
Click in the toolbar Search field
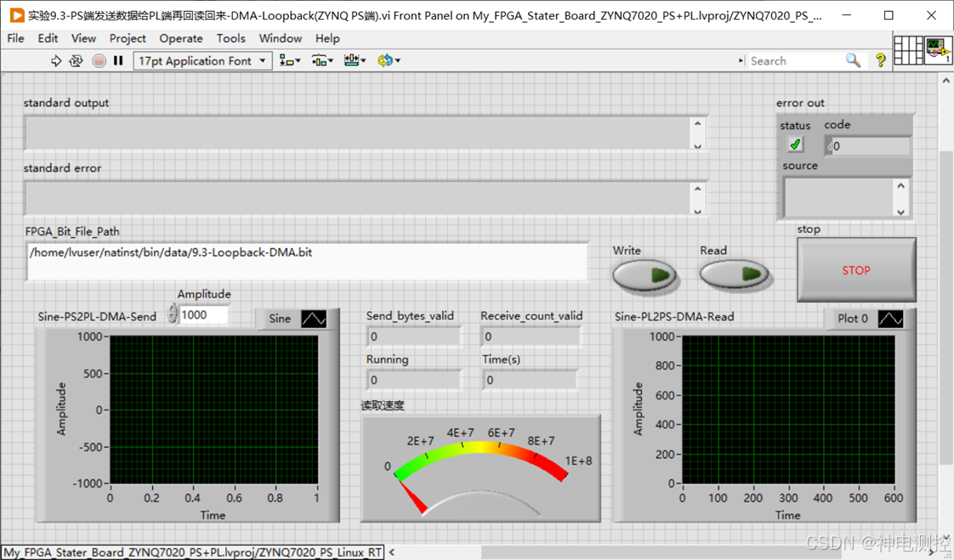(794, 61)
